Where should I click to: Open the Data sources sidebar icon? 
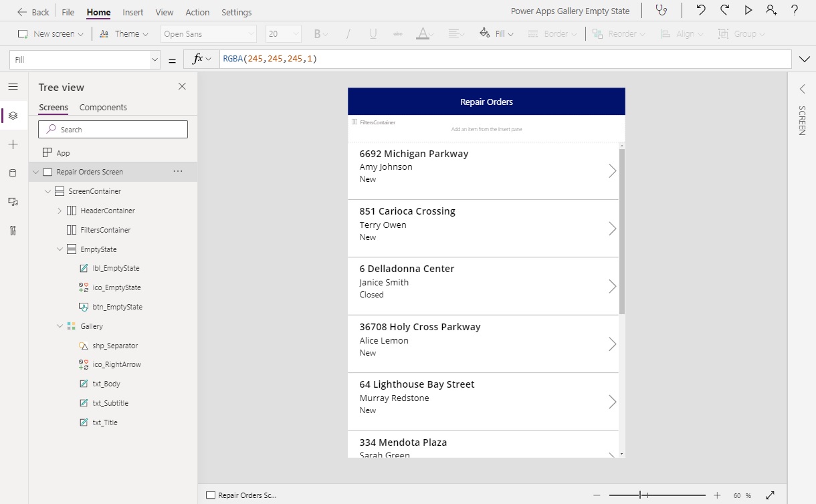(13, 173)
